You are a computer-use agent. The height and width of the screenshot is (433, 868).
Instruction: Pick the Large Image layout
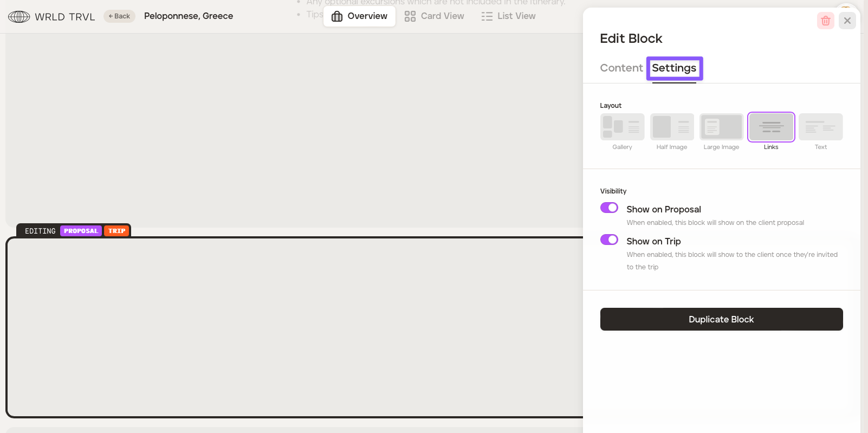point(721,127)
